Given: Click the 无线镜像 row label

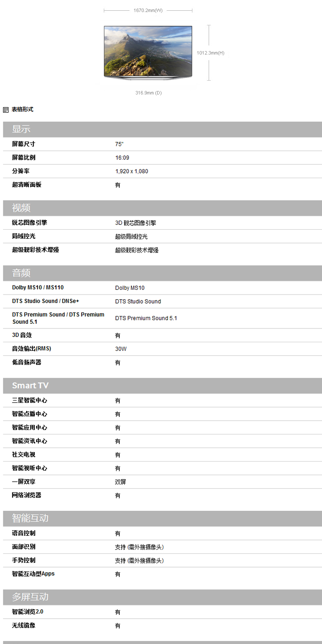Looking at the screenshot, I should (24, 626).
